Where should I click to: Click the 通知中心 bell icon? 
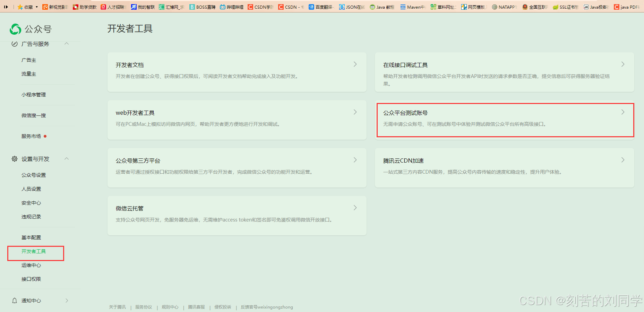(15, 301)
